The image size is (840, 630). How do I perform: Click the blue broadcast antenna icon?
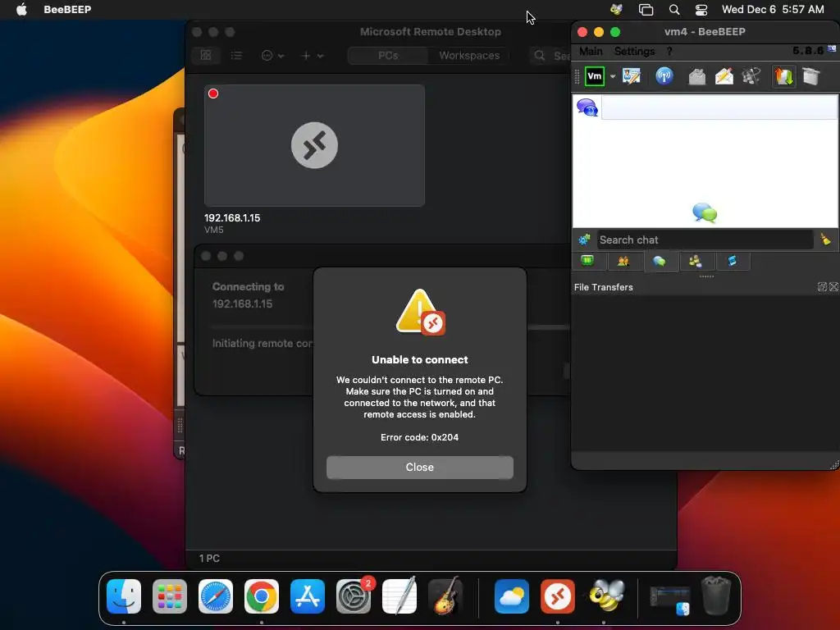(664, 76)
